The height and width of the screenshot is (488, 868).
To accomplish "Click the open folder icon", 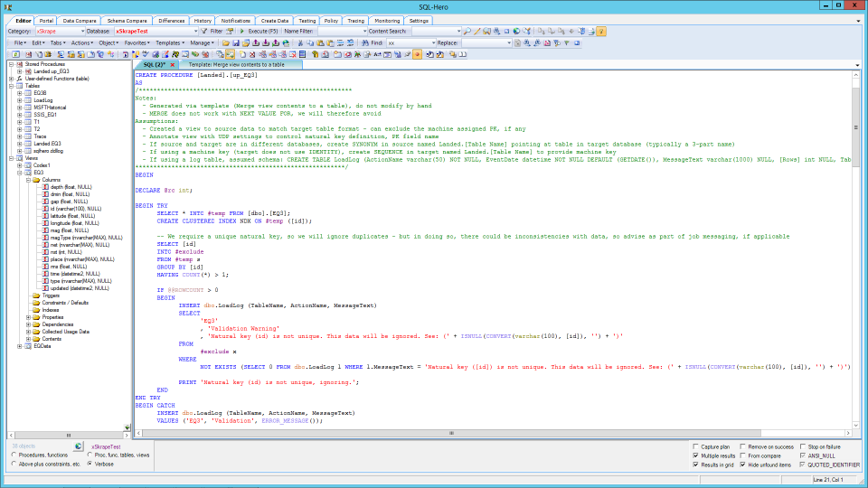I will (x=226, y=42).
